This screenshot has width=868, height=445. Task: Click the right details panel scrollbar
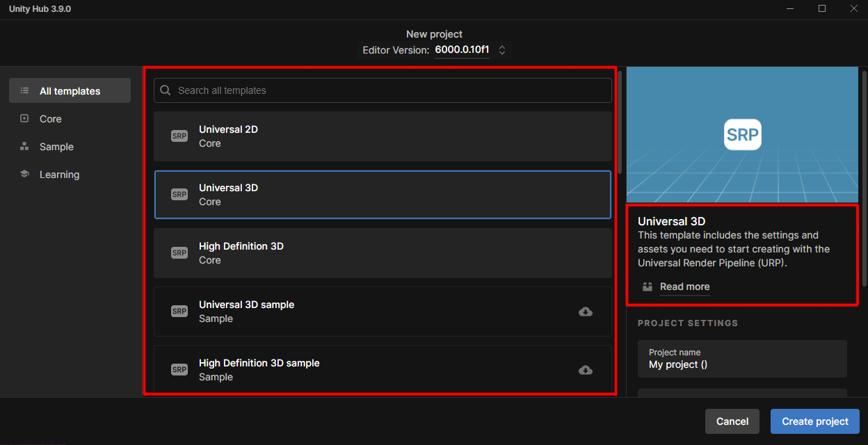coord(865,177)
